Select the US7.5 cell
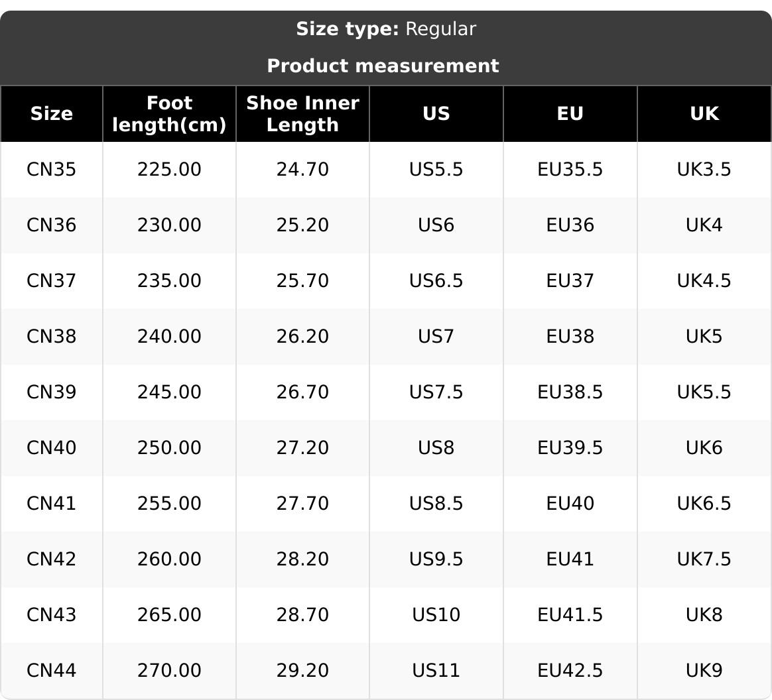This screenshot has width=772, height=700. coord(436,392)
